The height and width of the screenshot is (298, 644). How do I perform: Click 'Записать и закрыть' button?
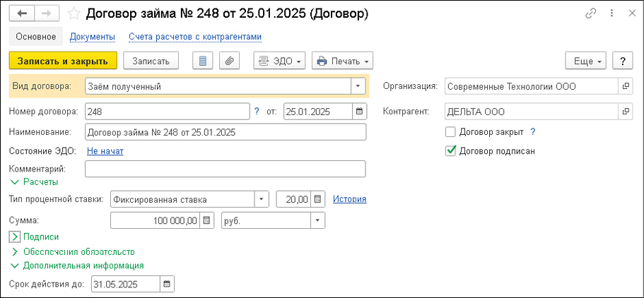63,61
